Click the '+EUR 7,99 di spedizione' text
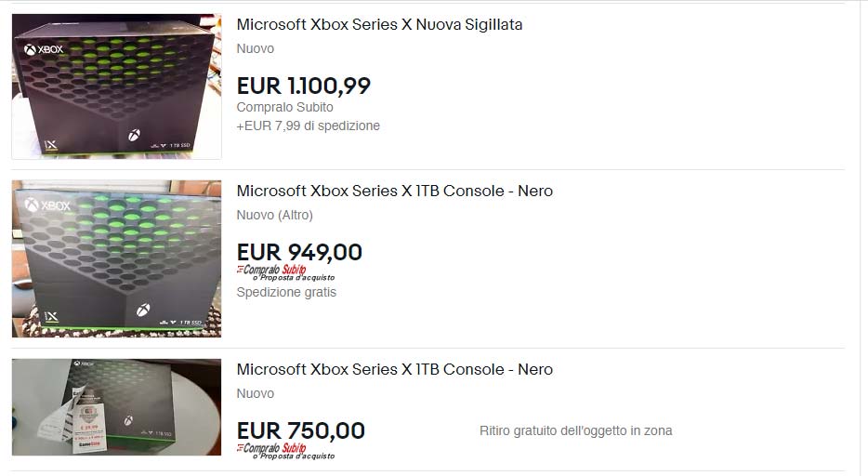 point(308,126)
